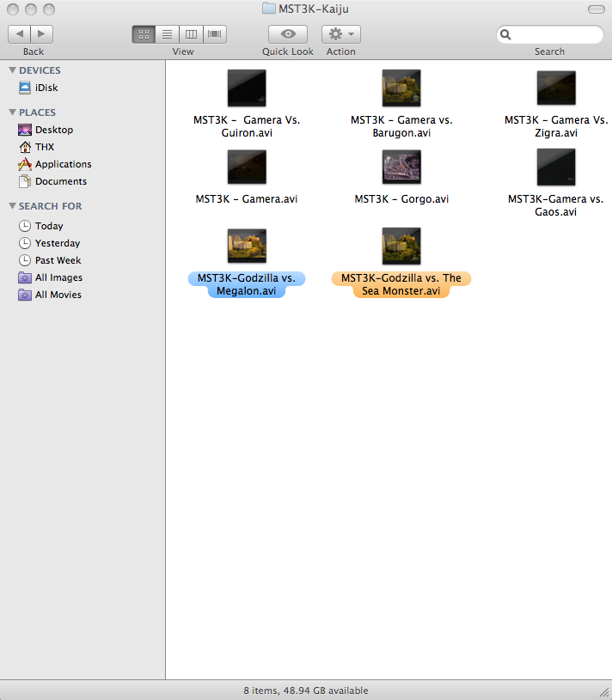Open the THX home folder icon
612x700 pixels.
pyautogui.click(x=25, y=147)
